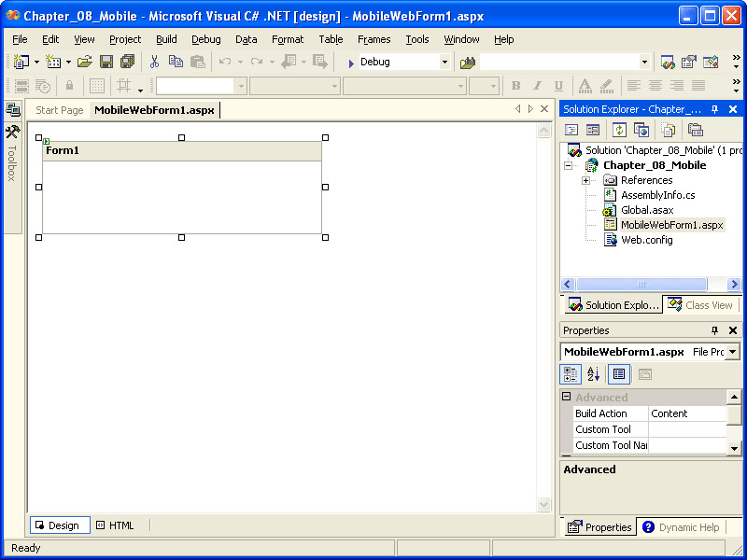Collapse the Advanced property category

(x=567, y=398)
